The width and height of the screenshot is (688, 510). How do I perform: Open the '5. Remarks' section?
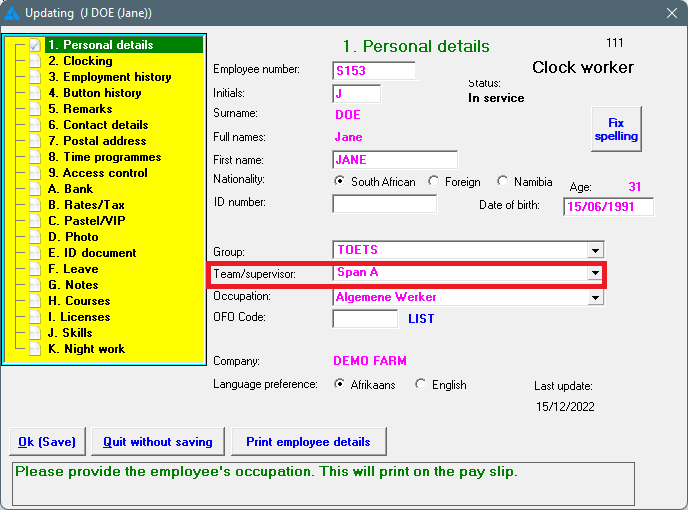click(x=80, y=109)
